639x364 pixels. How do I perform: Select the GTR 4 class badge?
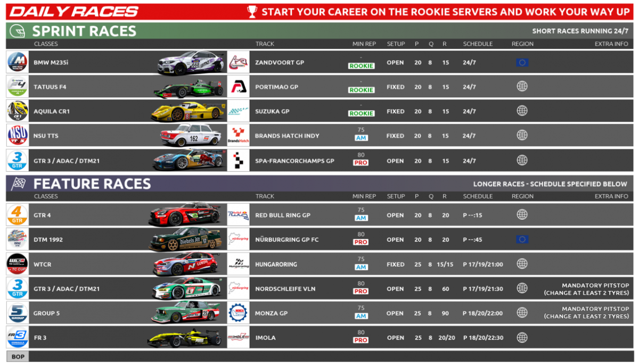[x=17, y=215]
